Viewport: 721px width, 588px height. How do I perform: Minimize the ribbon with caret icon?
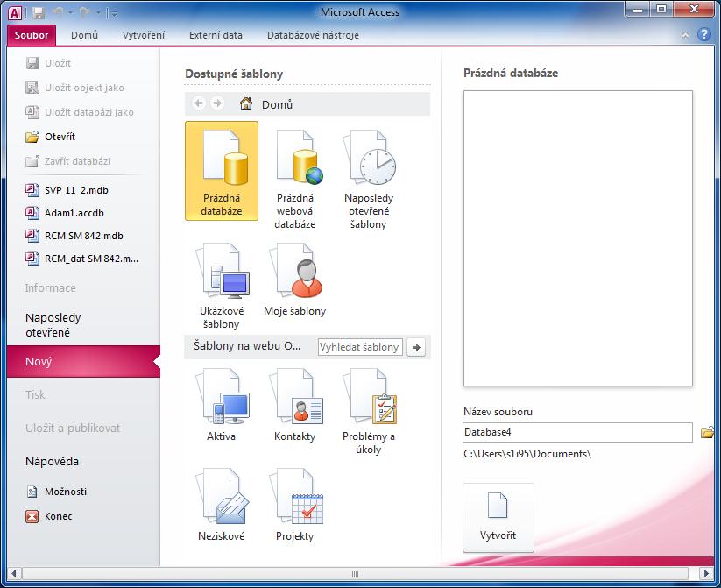click(685, 35)
